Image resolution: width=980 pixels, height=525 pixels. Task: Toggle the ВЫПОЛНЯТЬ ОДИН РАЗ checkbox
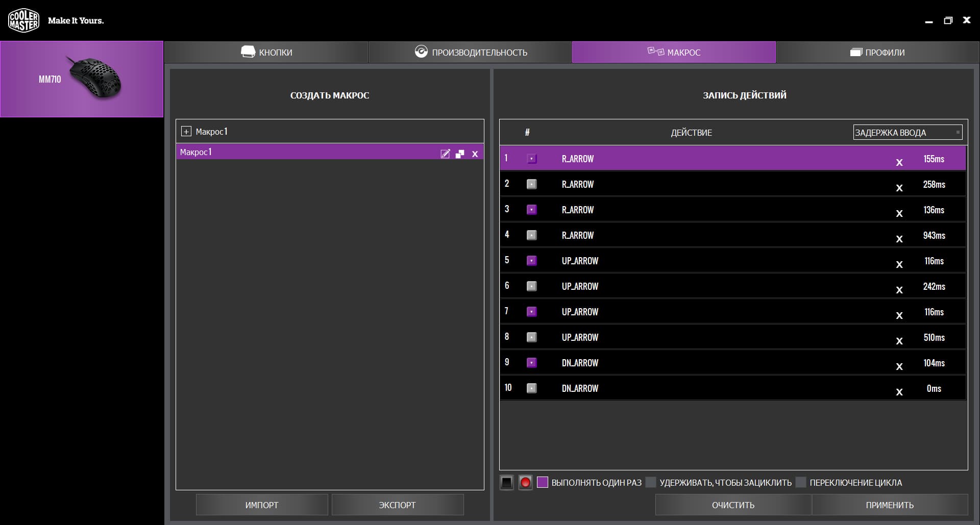543,482
